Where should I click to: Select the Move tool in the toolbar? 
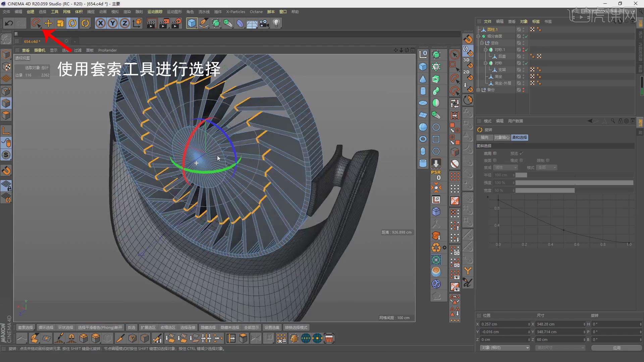[x=48, y=23]
